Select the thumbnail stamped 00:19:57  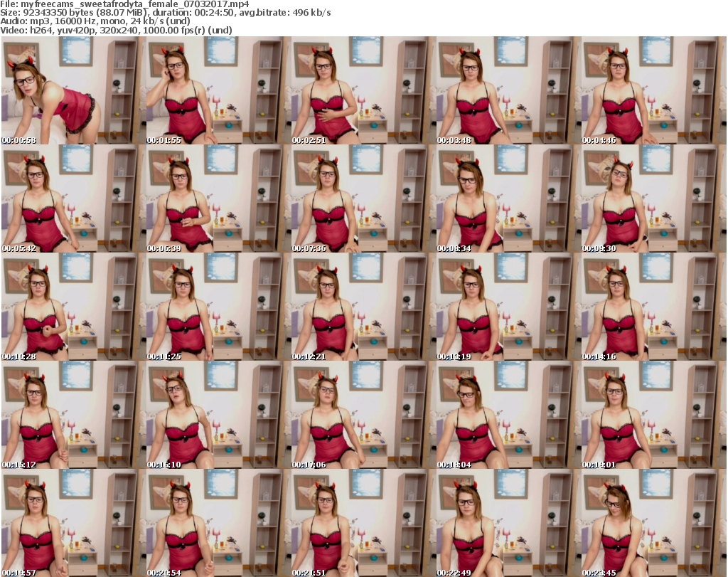coord(73,523)
